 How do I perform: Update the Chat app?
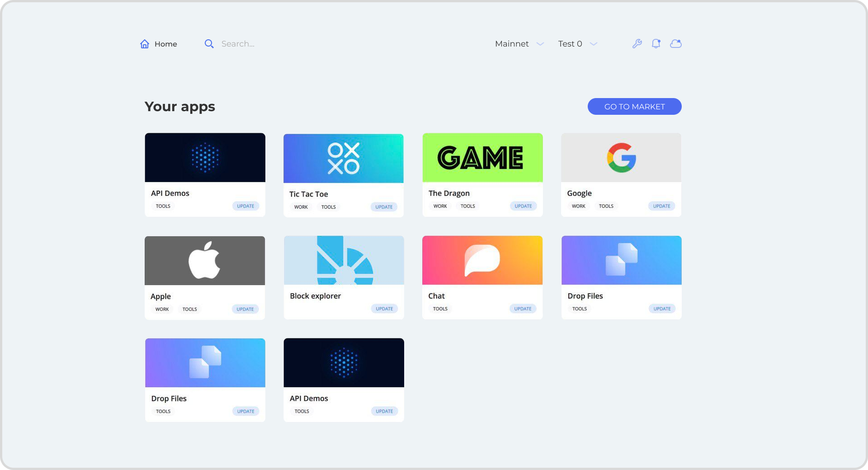click(523, 309)
